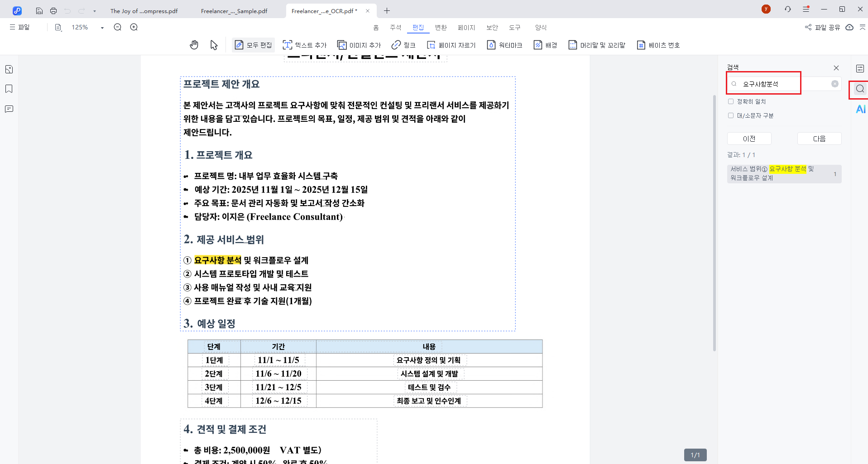The height and width of the screenshot is (464, 868).
Task: Click the search icon in the right sidebar
Action: pyautogui.click(x=858, y=89)
